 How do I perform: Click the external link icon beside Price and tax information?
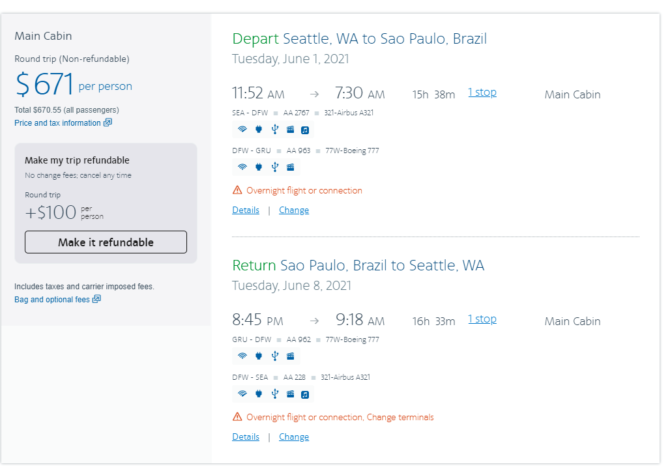click(x=108, y=123)
